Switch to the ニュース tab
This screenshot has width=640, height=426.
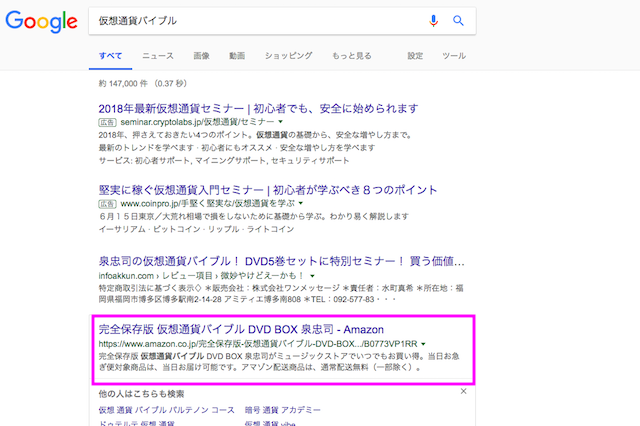coord(158,56)
